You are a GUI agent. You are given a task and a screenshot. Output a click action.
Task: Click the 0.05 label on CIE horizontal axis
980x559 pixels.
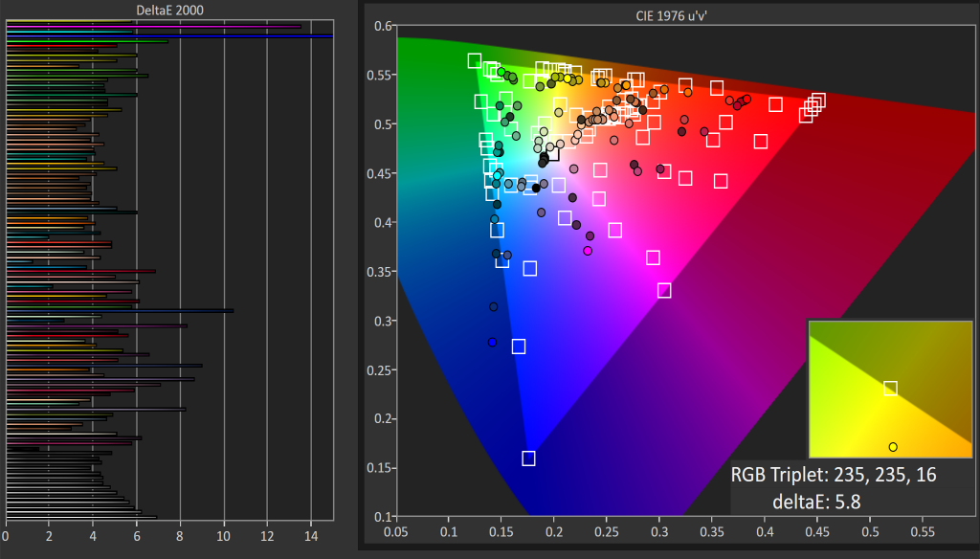[x=395, y=532]
